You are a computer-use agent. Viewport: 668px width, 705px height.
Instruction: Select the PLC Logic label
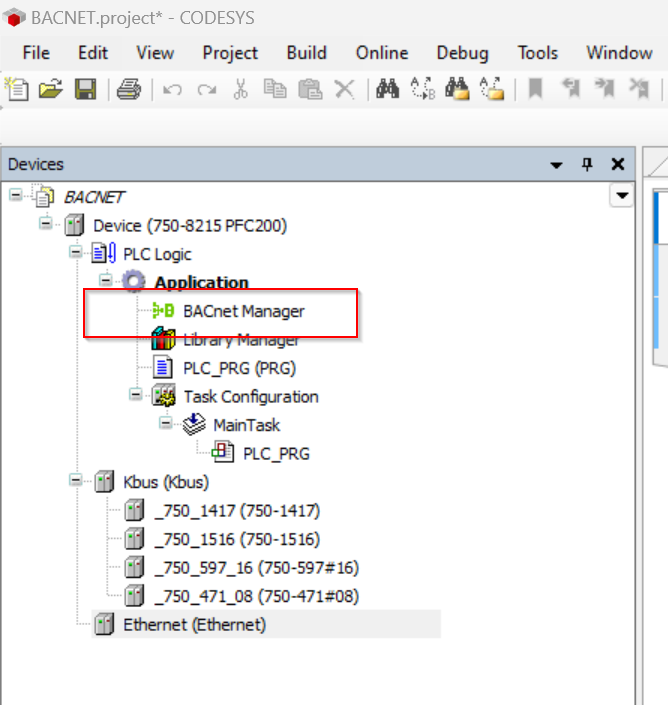click(157, 254)
